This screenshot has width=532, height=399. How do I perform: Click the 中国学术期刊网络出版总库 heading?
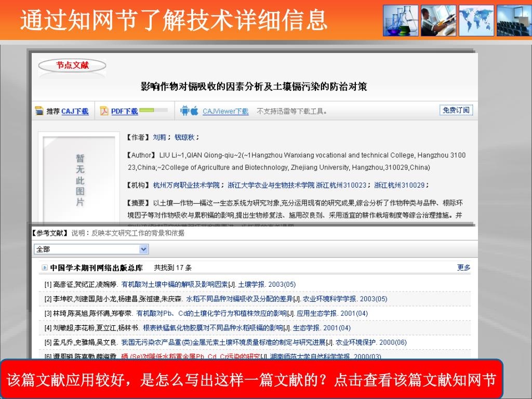pos(96,268)
